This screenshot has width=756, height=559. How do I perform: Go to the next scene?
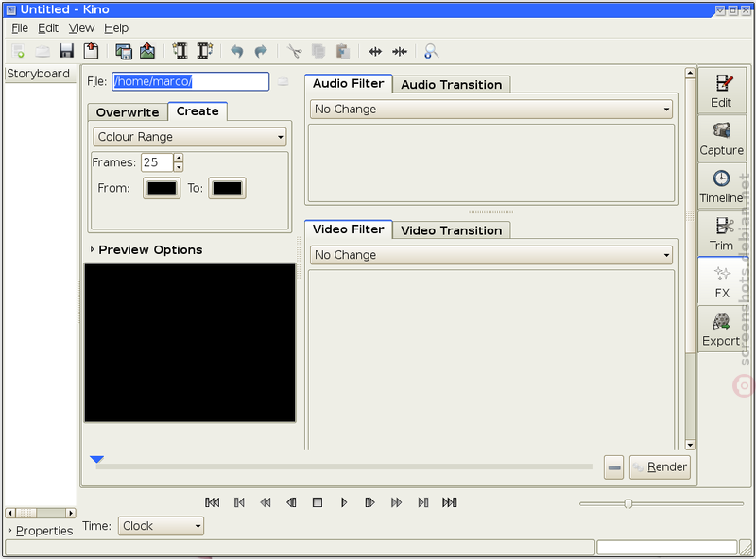[x=422, y=502]
